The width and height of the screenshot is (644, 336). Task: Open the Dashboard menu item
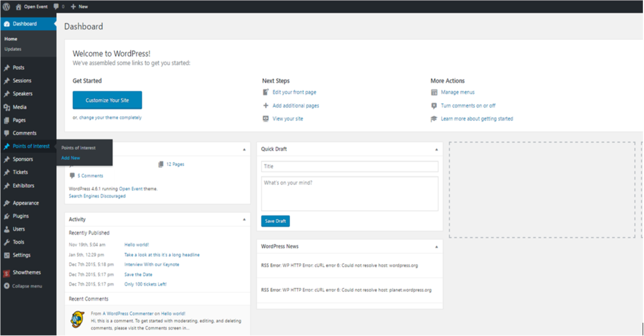(x=28, y=24)
